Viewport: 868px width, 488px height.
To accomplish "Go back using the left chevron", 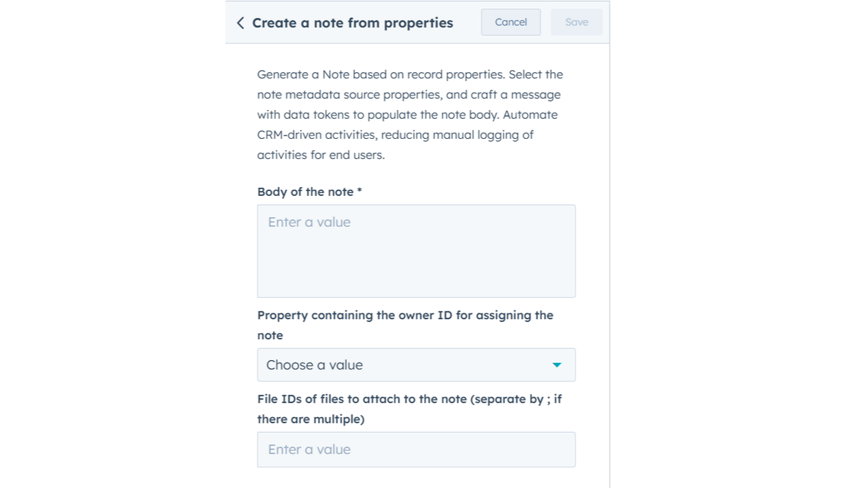I will click(240, 23).
